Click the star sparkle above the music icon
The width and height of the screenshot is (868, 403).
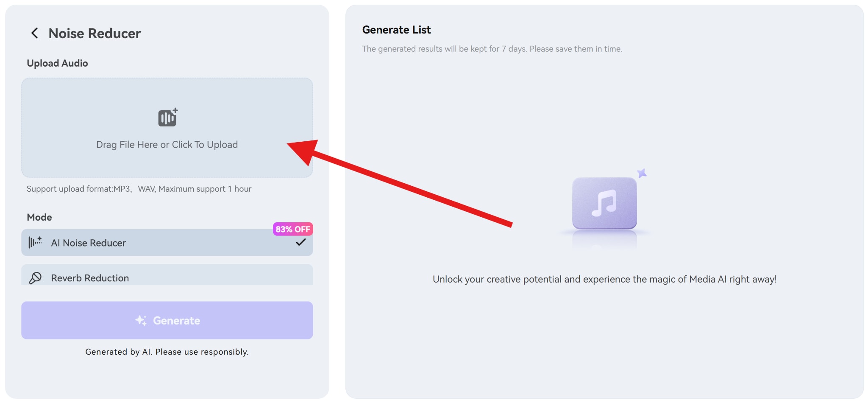642,172
